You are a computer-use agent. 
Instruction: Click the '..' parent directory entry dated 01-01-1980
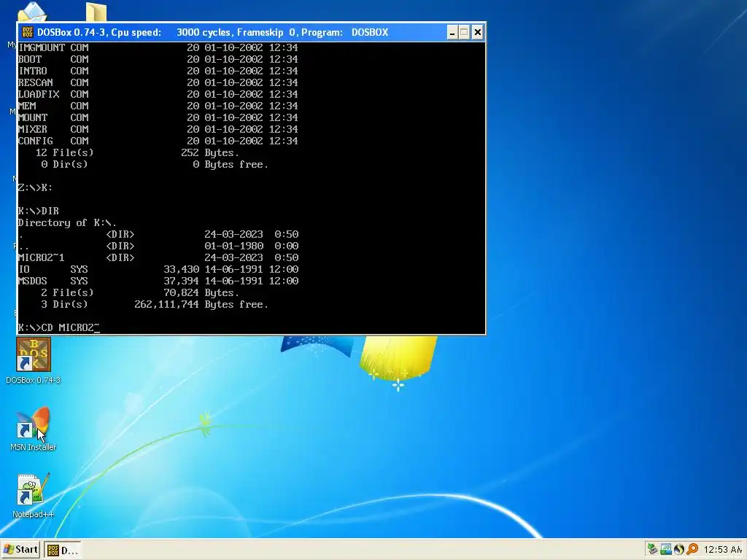point(158,246)
